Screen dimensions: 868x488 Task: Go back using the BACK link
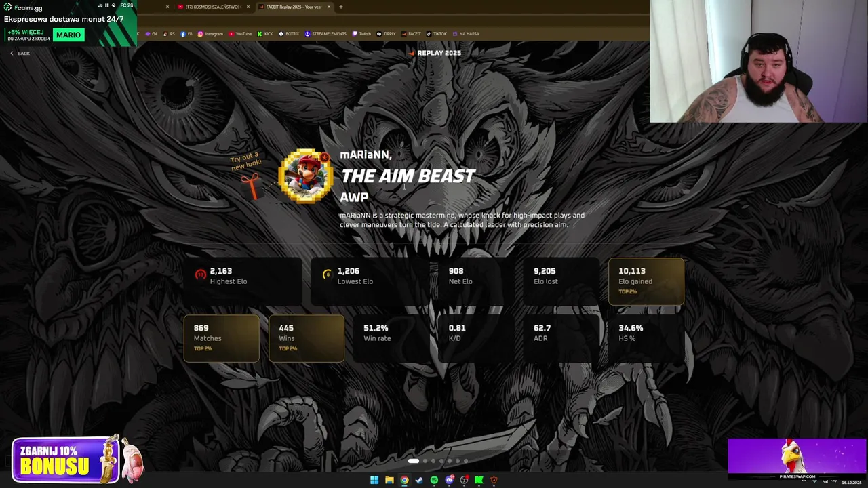[20, 53]
